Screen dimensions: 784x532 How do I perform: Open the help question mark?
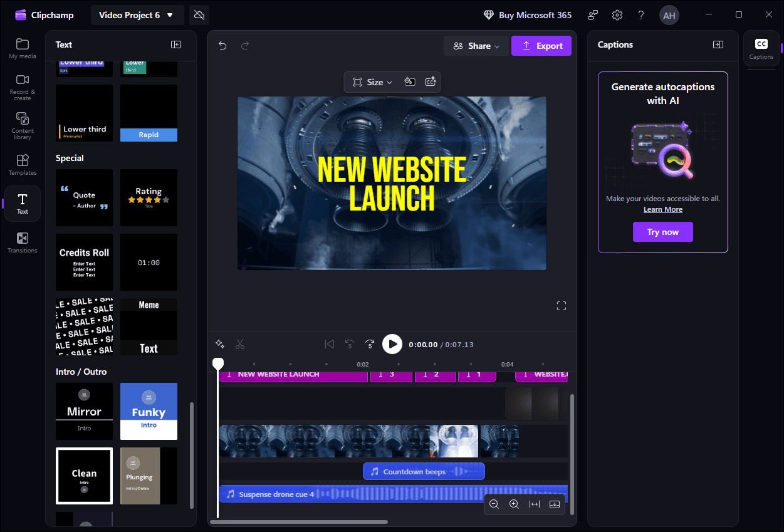pyautogui.click(x=641, y=15)
